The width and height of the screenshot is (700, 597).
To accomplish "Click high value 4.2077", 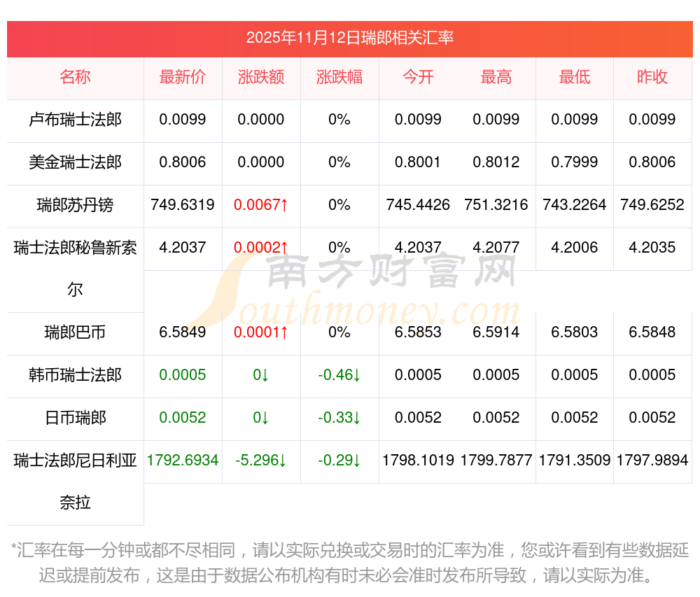I will tap(496, 248).
